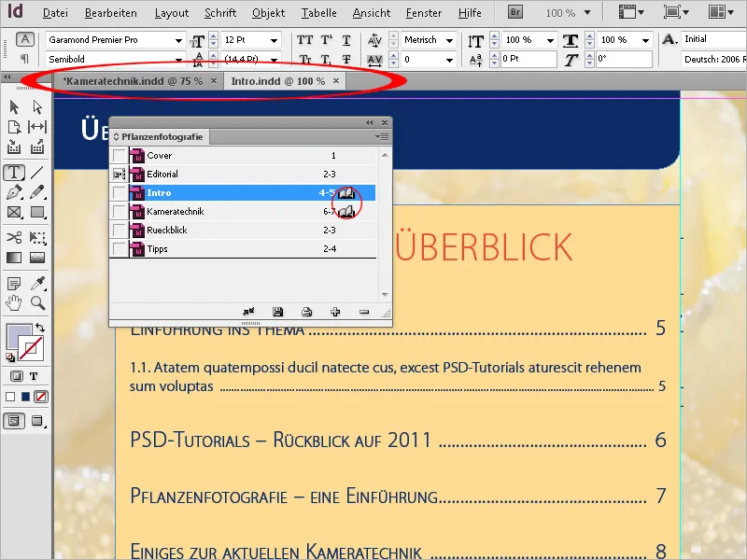Open the font family dropdown Garamond Premier Pro
This screenshot has width=747, height=560.
coord(178,40)
